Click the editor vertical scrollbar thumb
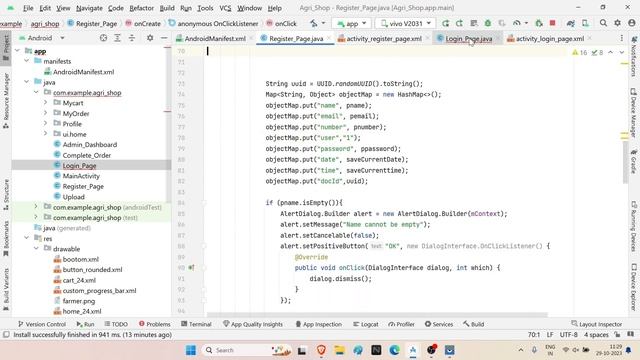The width and height of the screenshot is (640, 360). click(625, 161)
